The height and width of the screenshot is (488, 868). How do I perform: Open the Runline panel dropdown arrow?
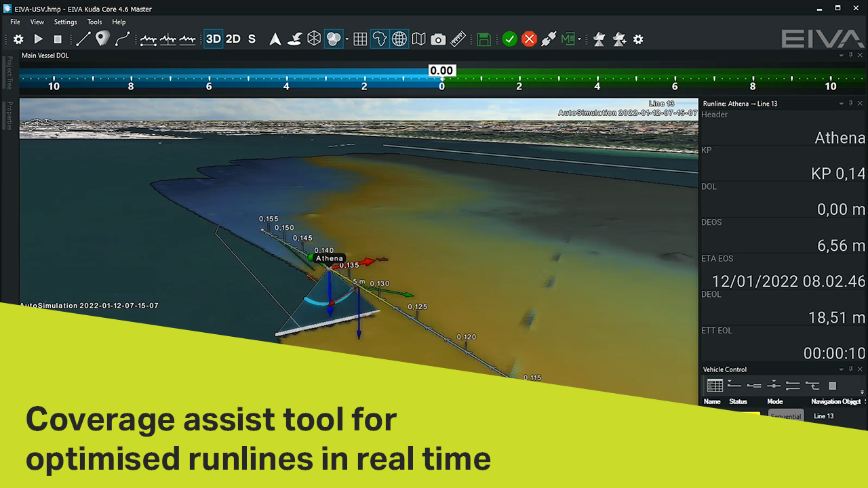coord(842,104)
